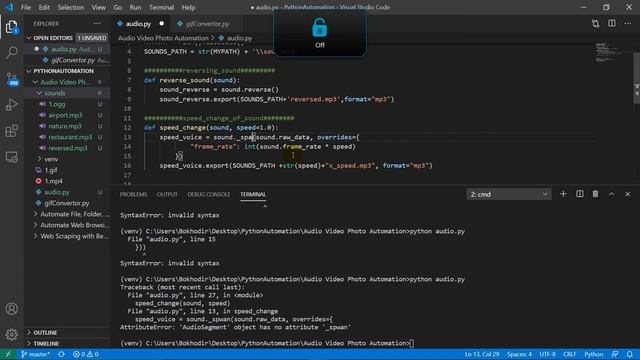Split the editor right
Image resolution: width=640 pixels, height=360 pixels.
coord(611,24)
